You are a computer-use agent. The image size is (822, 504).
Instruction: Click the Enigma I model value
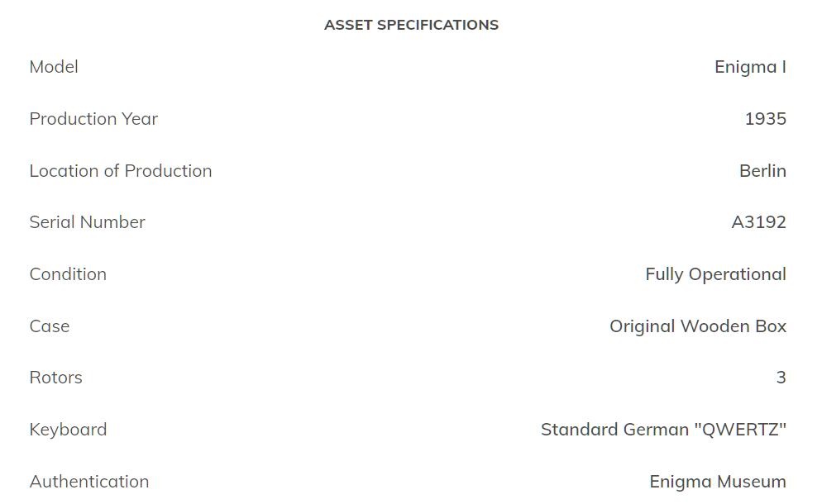tap(750, 67)
